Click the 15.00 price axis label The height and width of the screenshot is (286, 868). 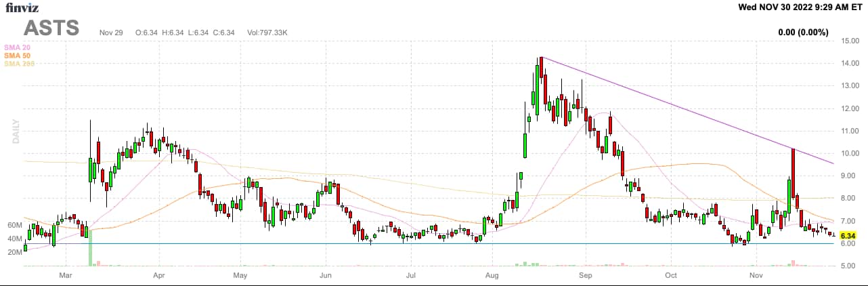pyautogui.click(x=849, y=41)
